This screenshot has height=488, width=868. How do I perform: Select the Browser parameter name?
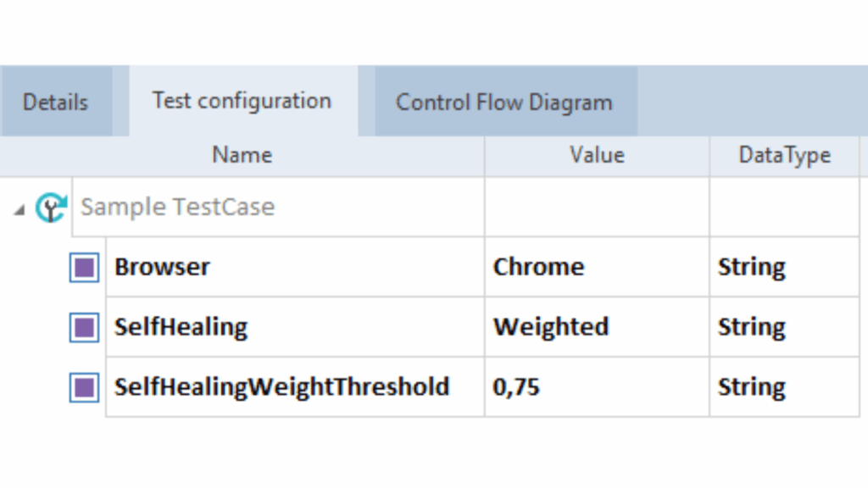pos(162,268)
